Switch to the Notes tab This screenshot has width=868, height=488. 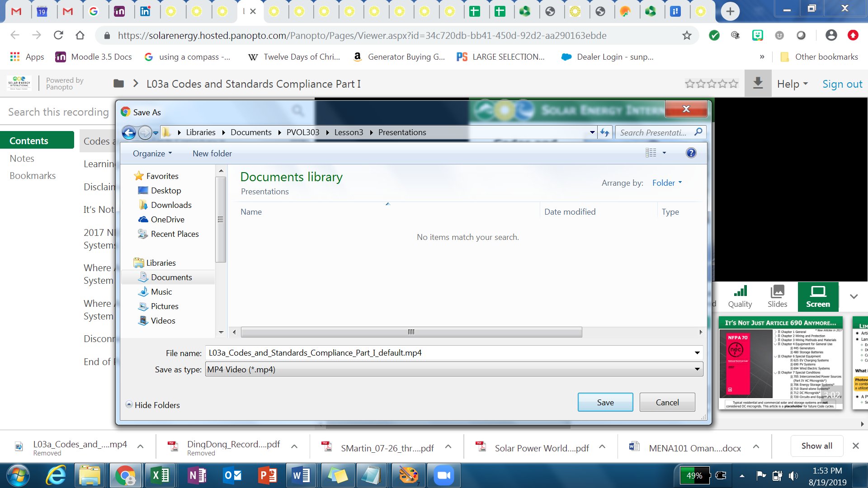(22, 159)
